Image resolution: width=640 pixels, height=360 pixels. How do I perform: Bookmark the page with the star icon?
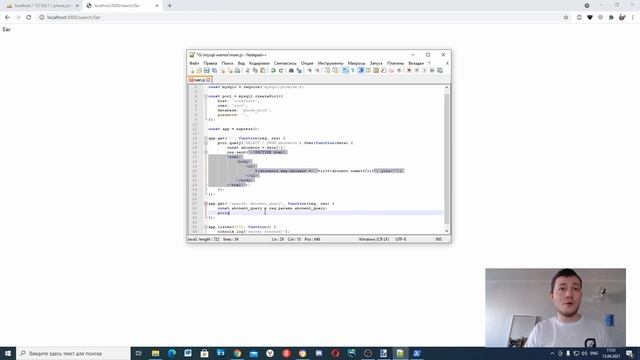tap(566, 18)
